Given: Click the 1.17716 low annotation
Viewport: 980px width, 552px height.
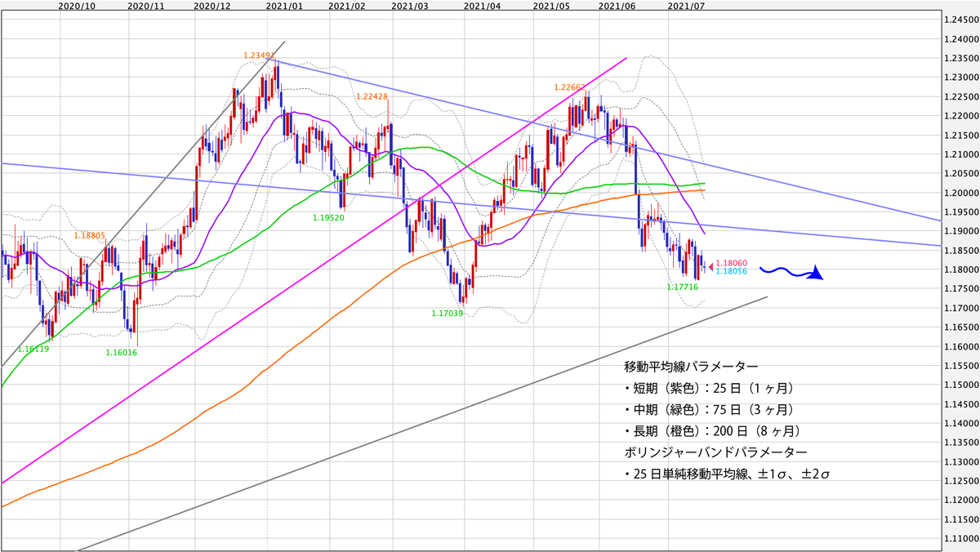Looking at the screenshot, I should 682,287.
